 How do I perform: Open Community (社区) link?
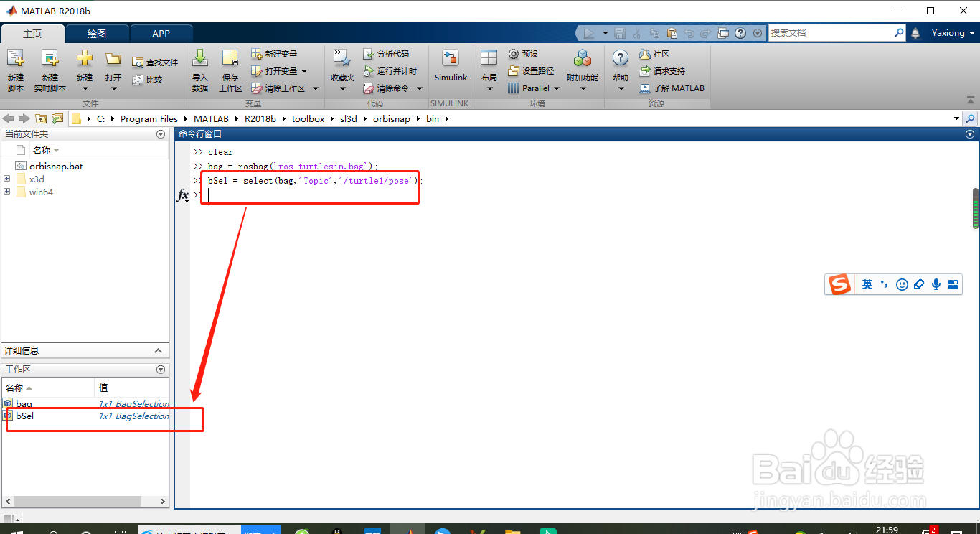(654, 54)
